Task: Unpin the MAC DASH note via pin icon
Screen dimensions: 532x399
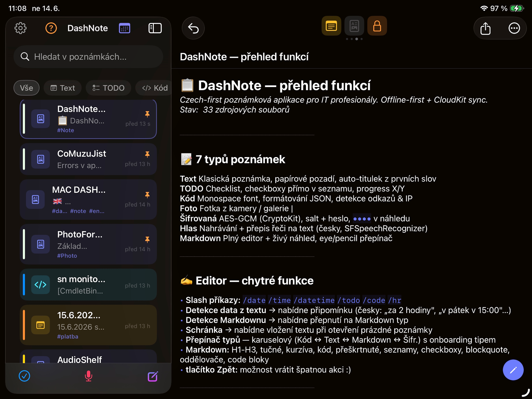Action: (147, 195)
